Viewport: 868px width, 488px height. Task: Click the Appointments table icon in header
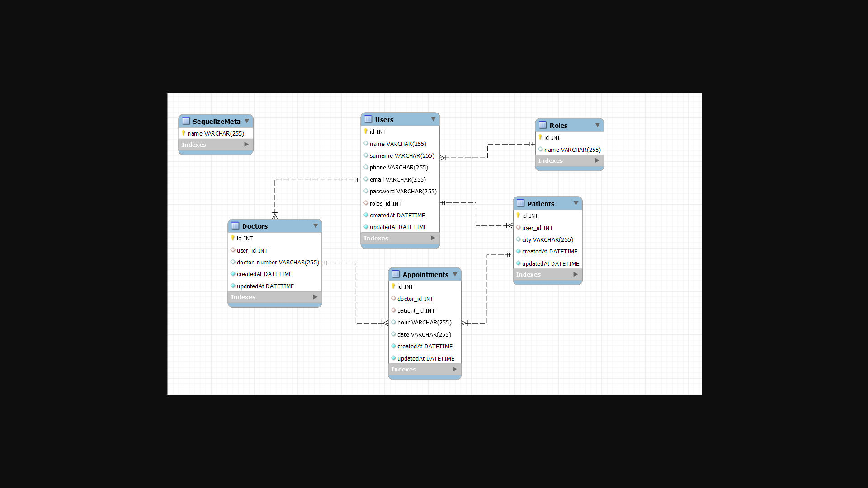coord(396,274)
